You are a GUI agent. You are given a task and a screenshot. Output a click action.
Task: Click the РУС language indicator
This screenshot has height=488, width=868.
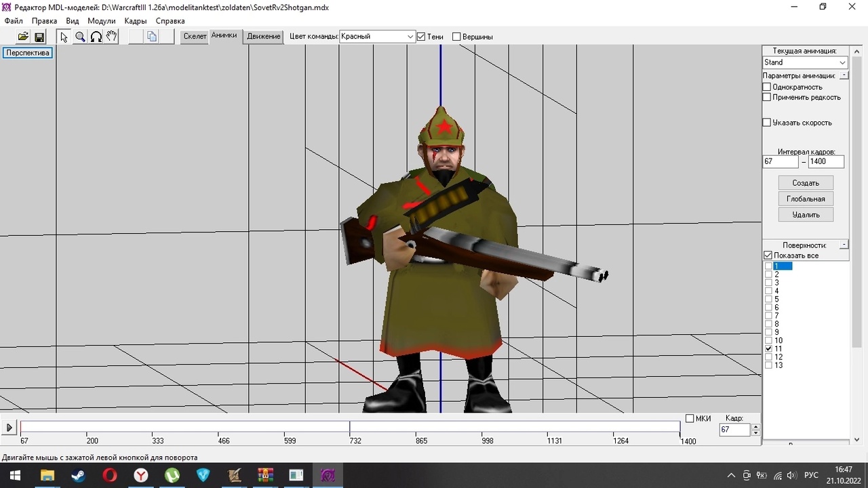(811, 476)
